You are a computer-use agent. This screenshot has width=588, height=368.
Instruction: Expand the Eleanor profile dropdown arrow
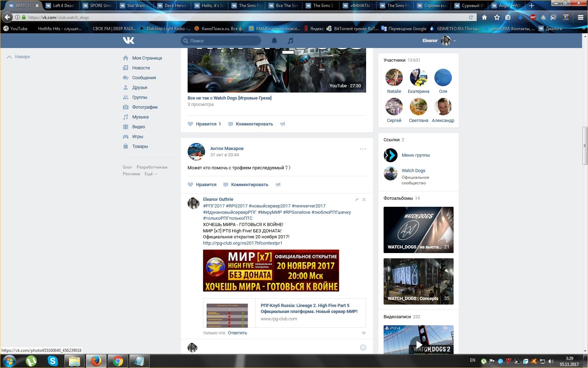coord(455,41)
